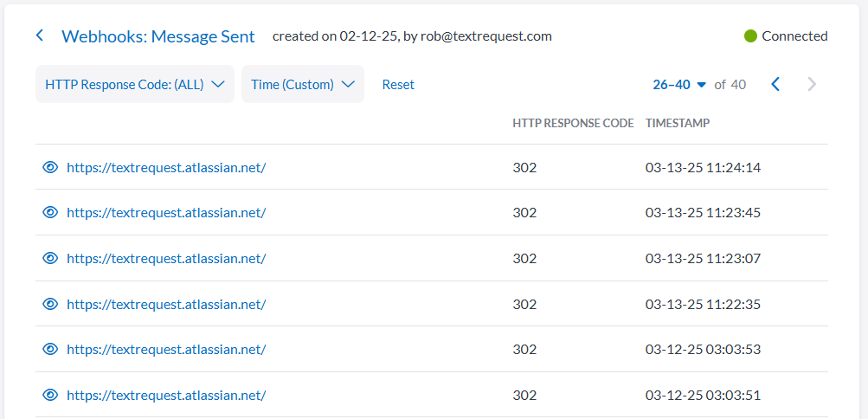The height and width of the screenshot is (419, 868).
Task: Click the TIMESTAMP column header
Action: tap(678, 123)
